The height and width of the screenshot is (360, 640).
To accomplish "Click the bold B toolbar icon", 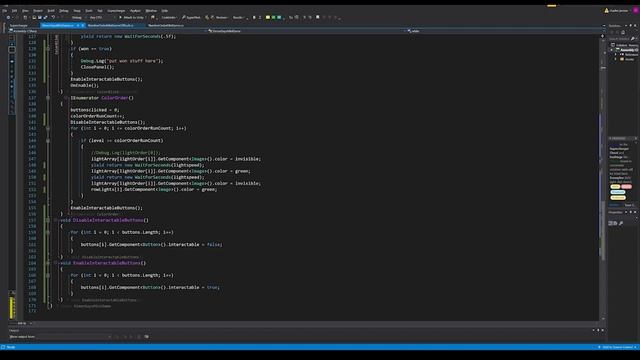I will [x=254, y=18].
